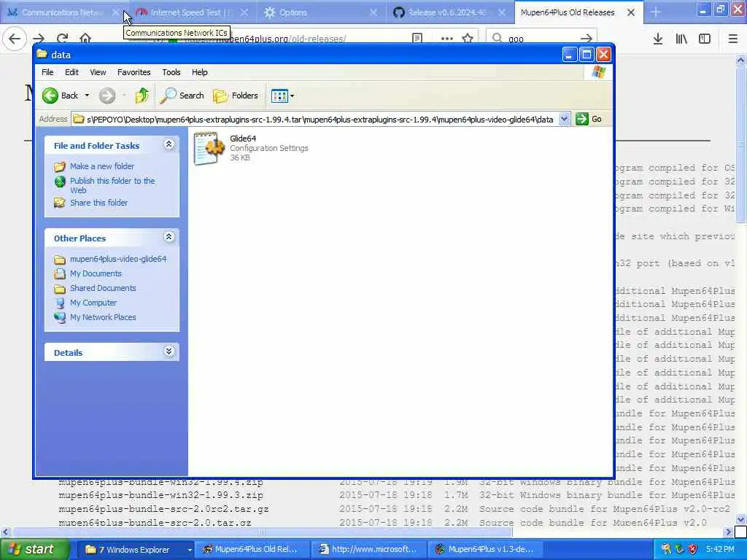Open My Documents link
Image resolution: width=747 pixels, height=560 pixels.
point(96,273)
